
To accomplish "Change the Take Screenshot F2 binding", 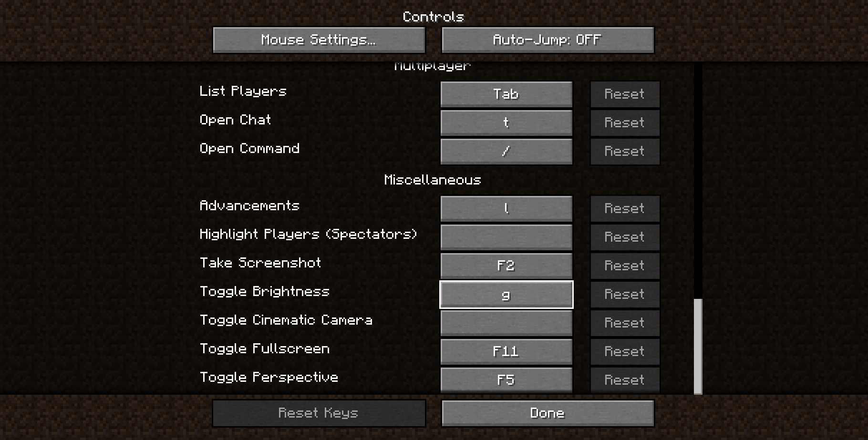I will point(506,266).
